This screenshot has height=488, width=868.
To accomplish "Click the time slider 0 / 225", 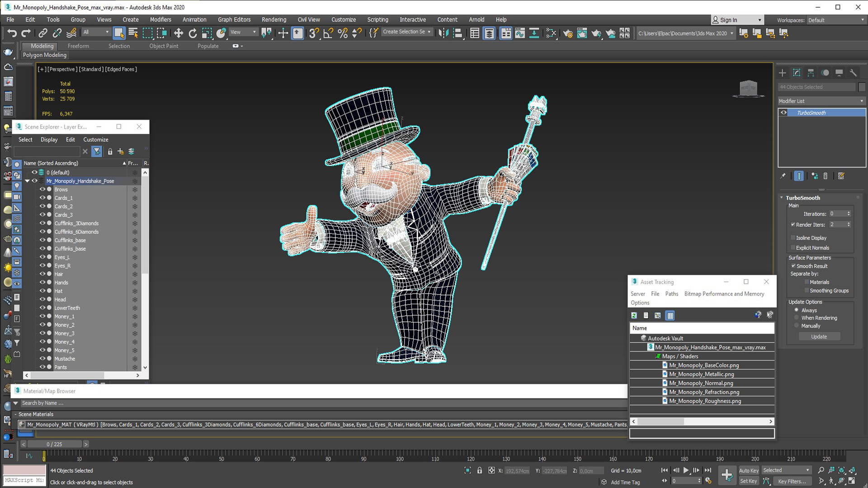I will (x=54, y=444).
